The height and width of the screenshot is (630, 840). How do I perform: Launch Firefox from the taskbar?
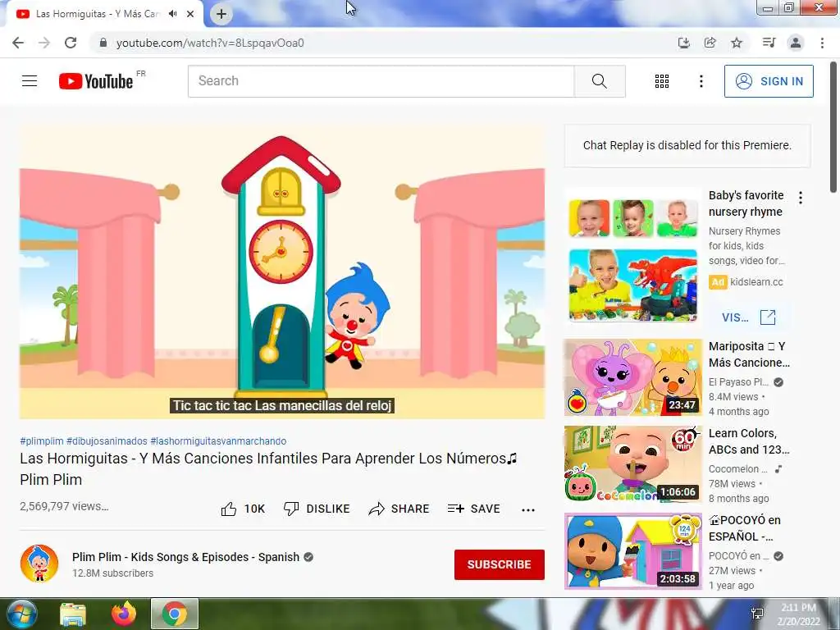124,614
